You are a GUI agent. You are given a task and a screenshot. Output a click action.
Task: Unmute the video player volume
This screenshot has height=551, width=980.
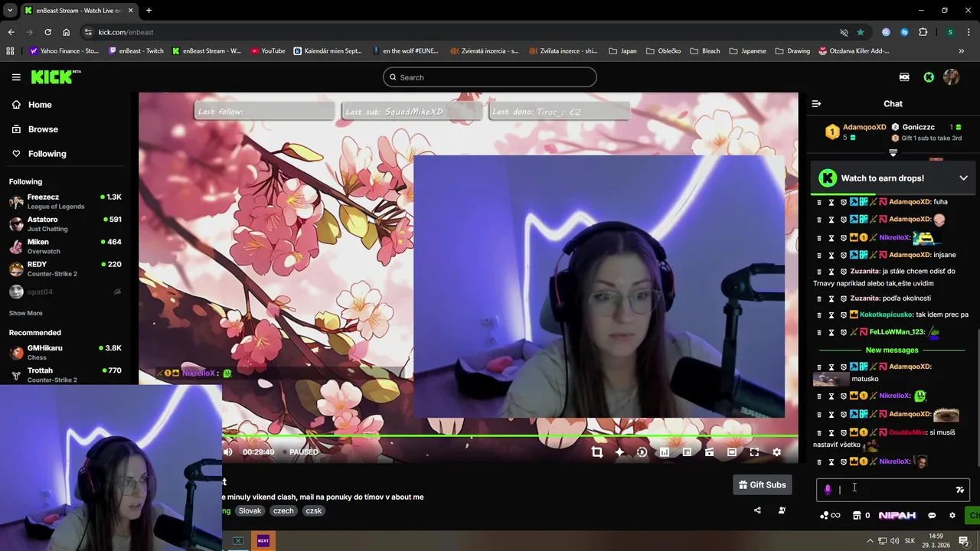pyautogui.click(x=227, y=452)
